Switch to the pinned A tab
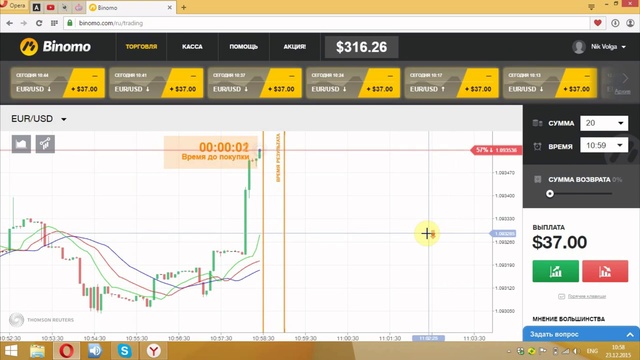 coord(36,7)
